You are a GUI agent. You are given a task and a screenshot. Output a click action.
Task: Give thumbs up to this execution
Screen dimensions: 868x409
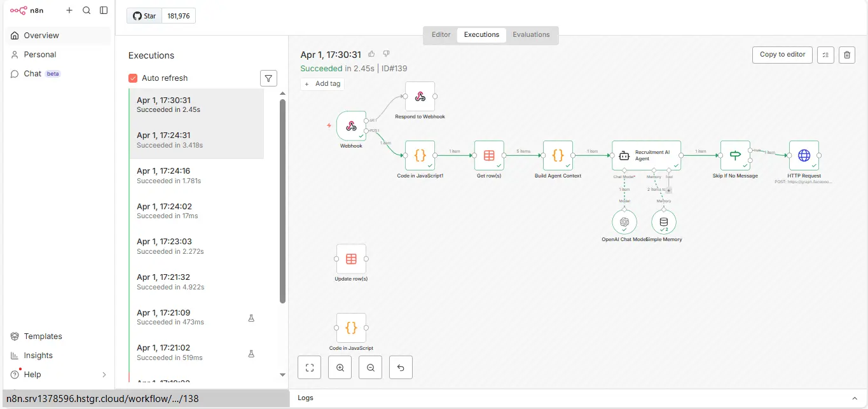click(371, 54)
